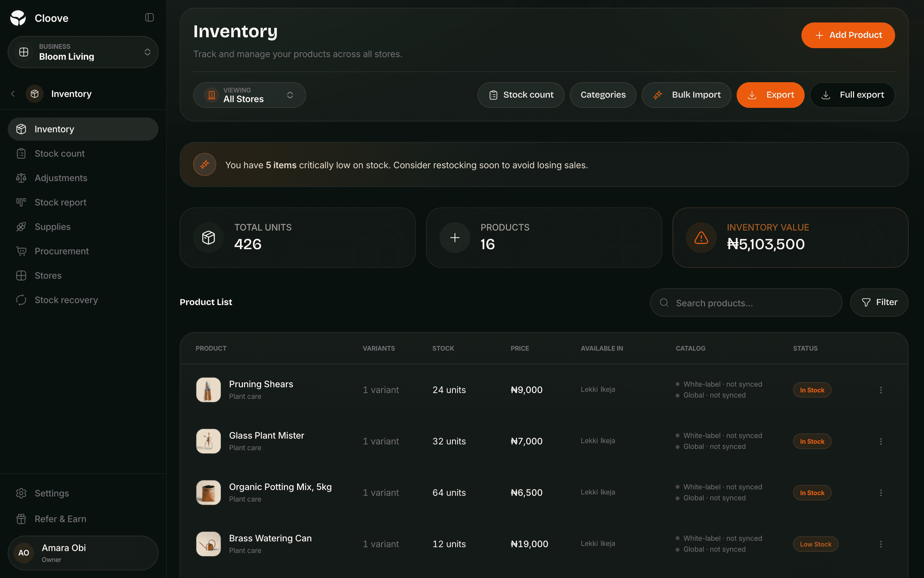
Task: Open the Procurement page
Action: 83,251
